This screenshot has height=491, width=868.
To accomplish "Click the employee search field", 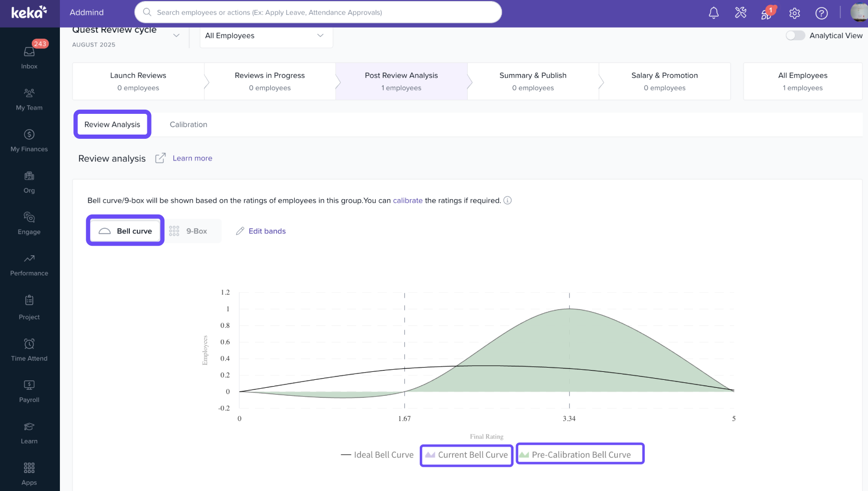I will coord(318,12).
